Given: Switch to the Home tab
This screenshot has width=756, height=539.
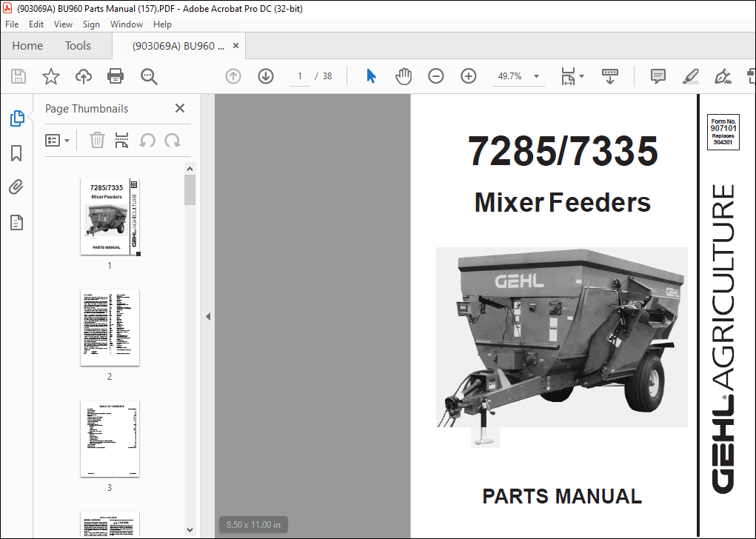Looking at the screenshot, I should pos(27,46).
